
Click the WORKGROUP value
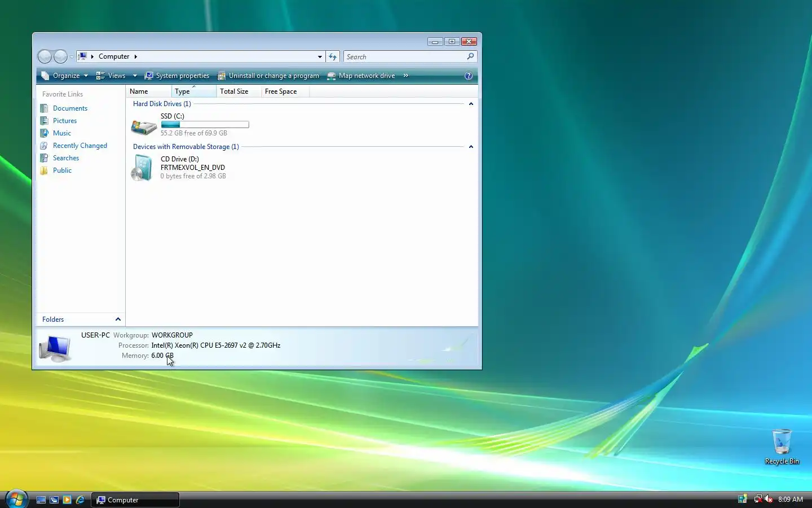pyautogui.click(x=172, y=335)
